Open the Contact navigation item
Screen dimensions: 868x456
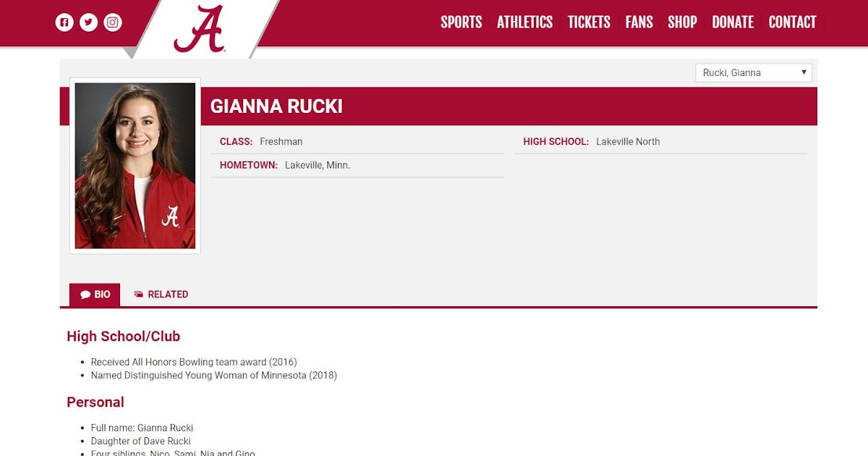792,22
